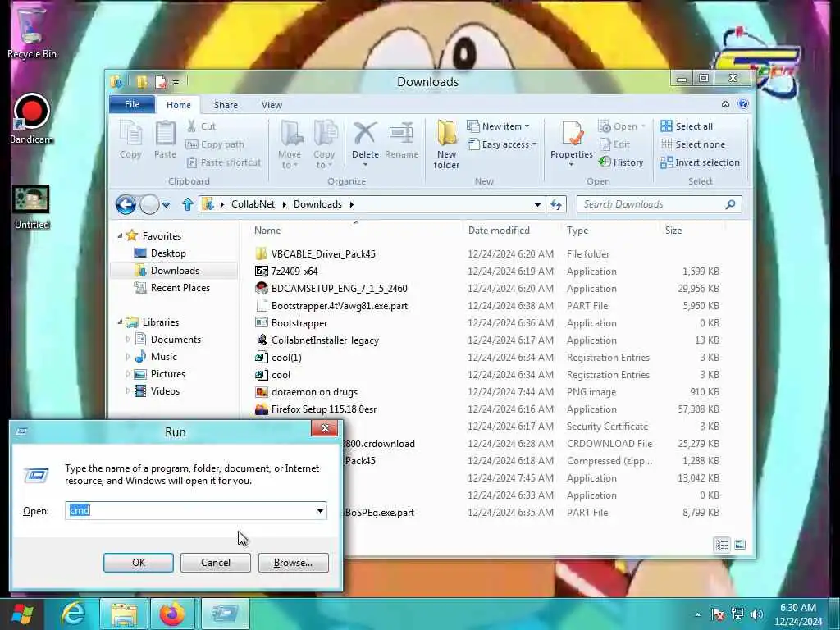Click the Rename icon in the ribbon
This screenshot has height=630, width=840.
[x=401, y=139]
